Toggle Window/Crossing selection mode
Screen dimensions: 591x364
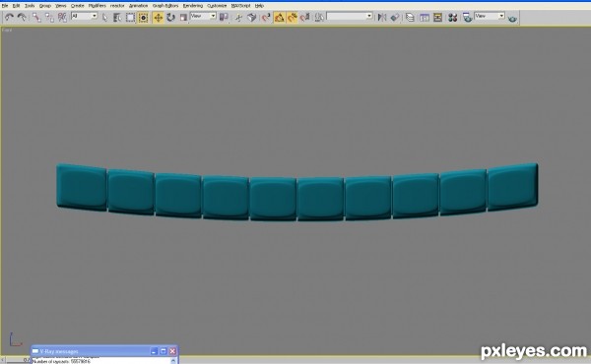[143, 18]
